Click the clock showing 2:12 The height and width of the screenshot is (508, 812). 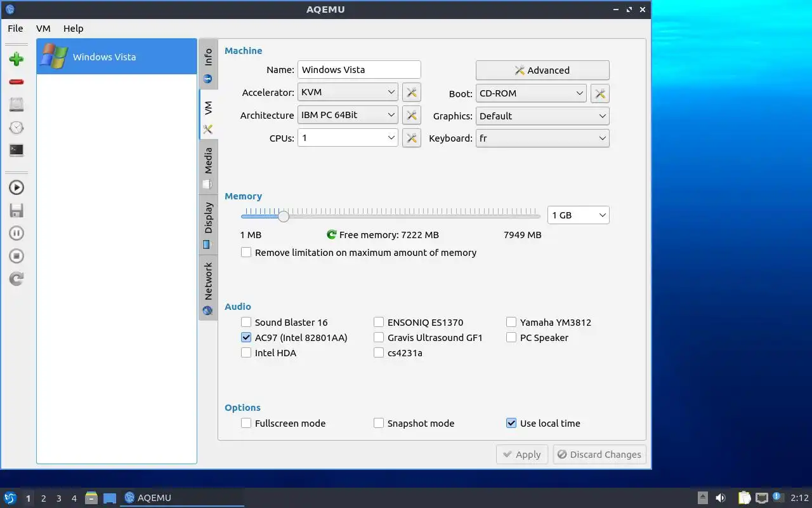(x=799, y=498)
